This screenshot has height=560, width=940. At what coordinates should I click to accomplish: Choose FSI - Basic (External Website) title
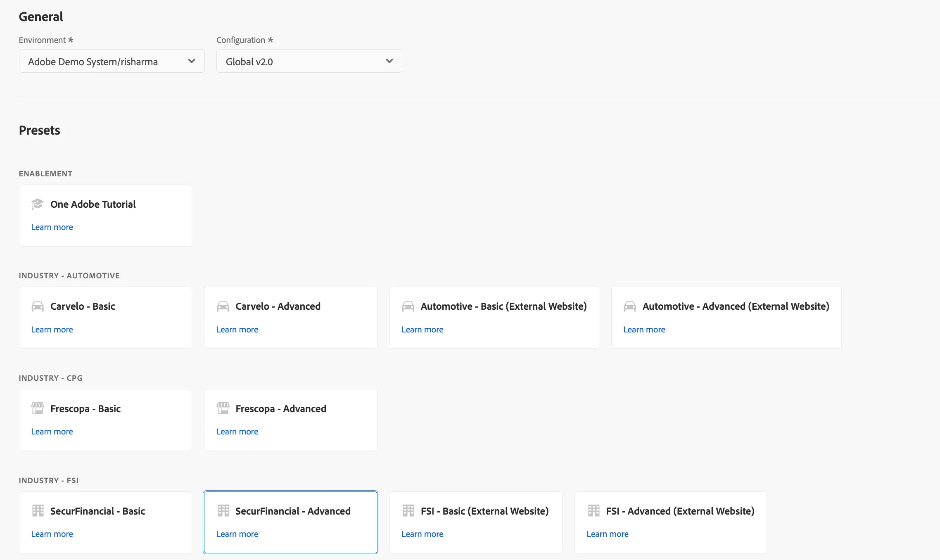[484, 511]
